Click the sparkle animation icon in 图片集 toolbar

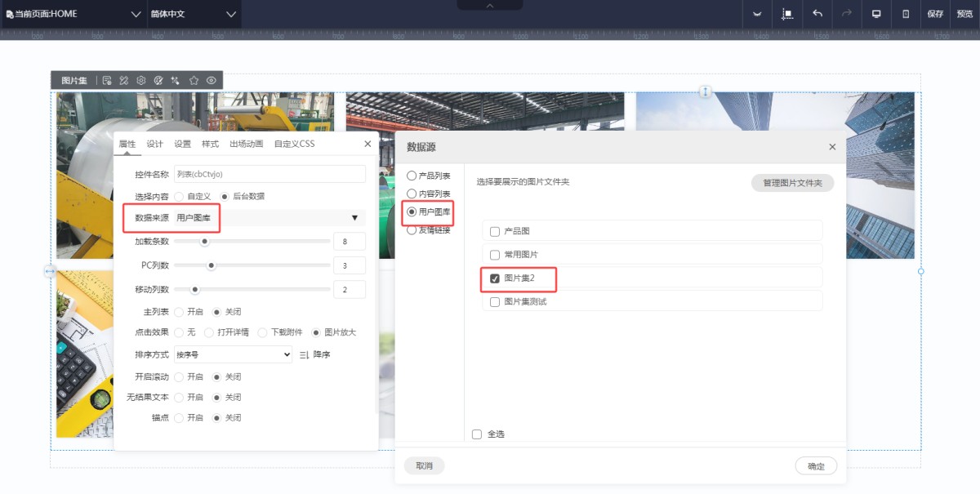click(x=176, y=80)
